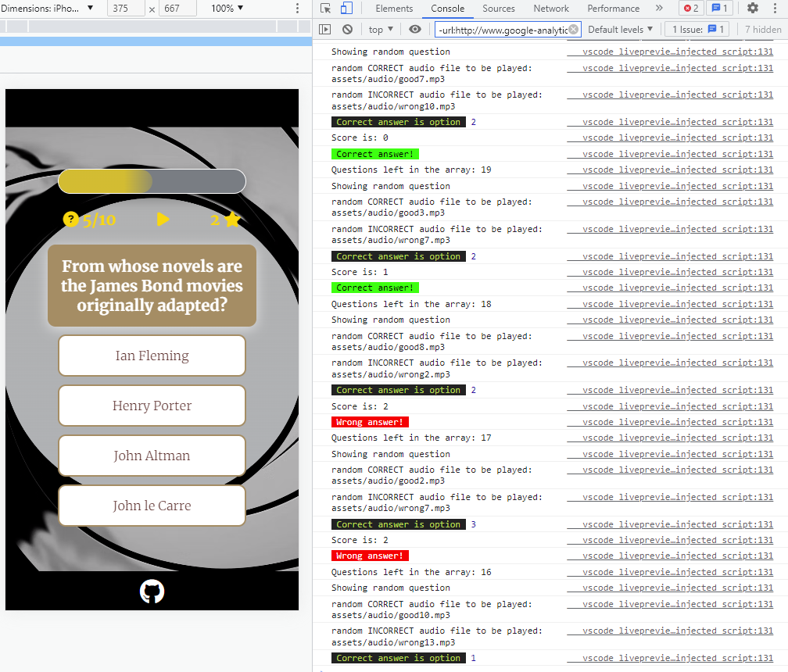Click the blue messages count badge
Viewport: 788px width, 672px height.
720,9
